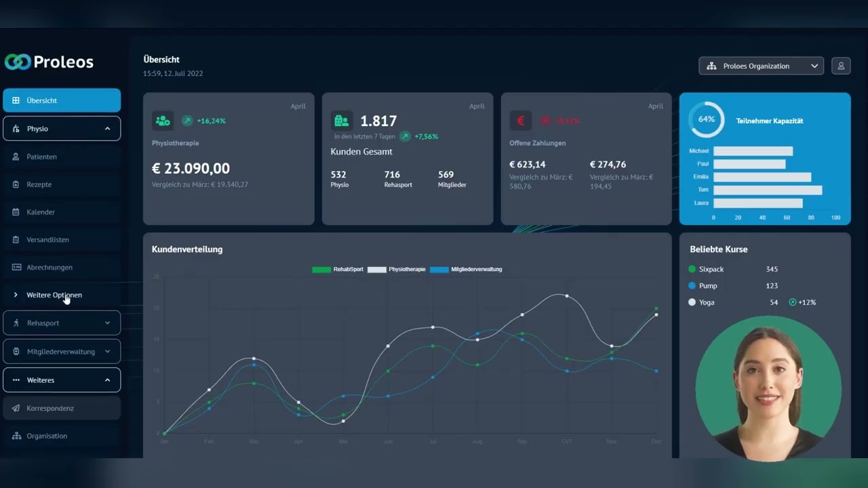
Task: Click the green trend arrow beside +16,24%
Action: [x=187, y=121]
